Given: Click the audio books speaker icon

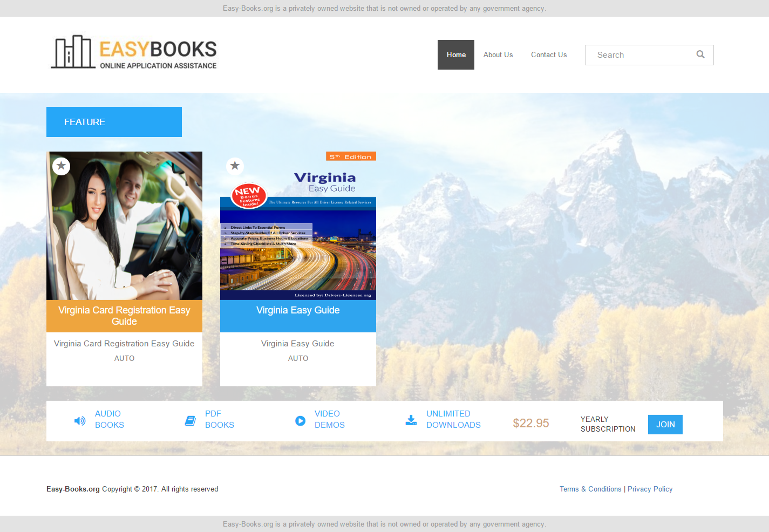Looking at the screenshot, I should [80, 421].
